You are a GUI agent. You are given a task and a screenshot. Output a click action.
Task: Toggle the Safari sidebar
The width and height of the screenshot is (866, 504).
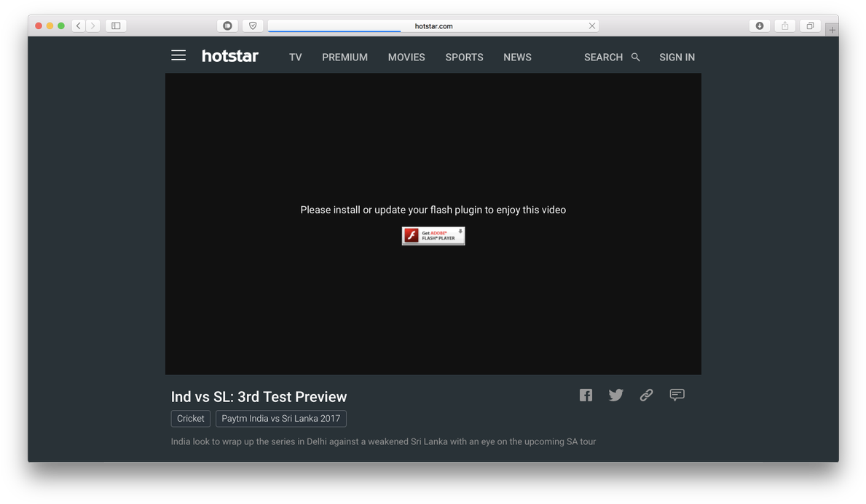point(116,26)
